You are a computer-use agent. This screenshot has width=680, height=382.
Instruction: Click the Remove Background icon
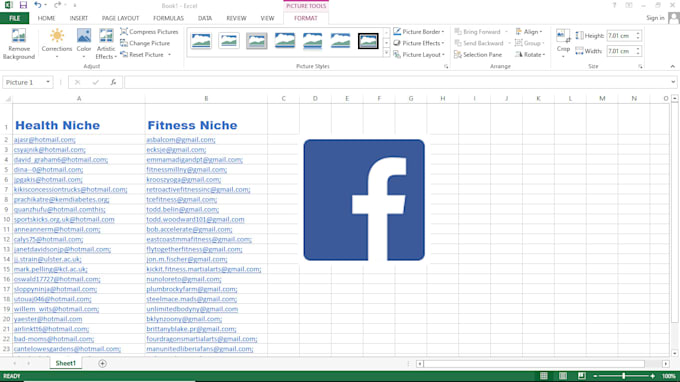pos(19,36)
